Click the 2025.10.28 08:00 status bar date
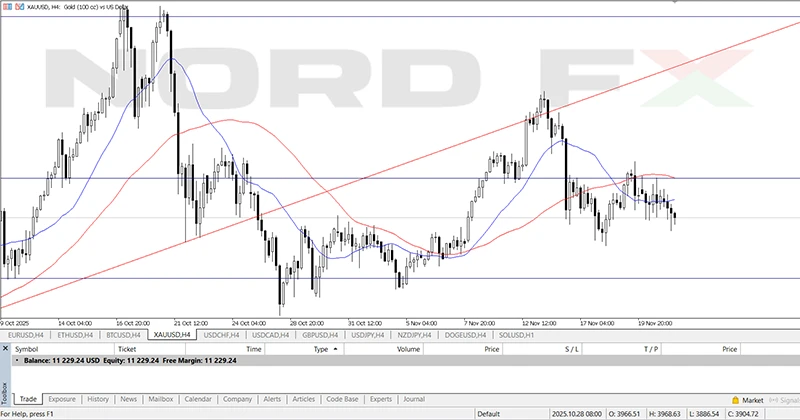 pos(577,414)
